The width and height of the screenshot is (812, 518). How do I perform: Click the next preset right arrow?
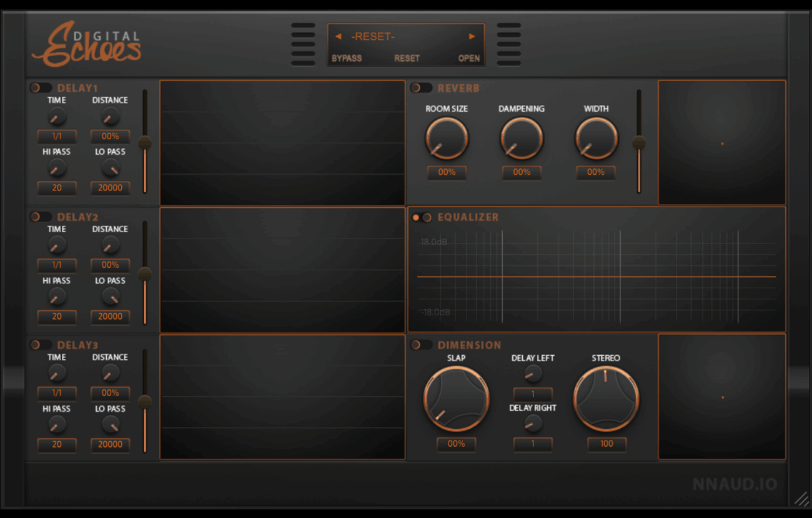coord(472,37)
